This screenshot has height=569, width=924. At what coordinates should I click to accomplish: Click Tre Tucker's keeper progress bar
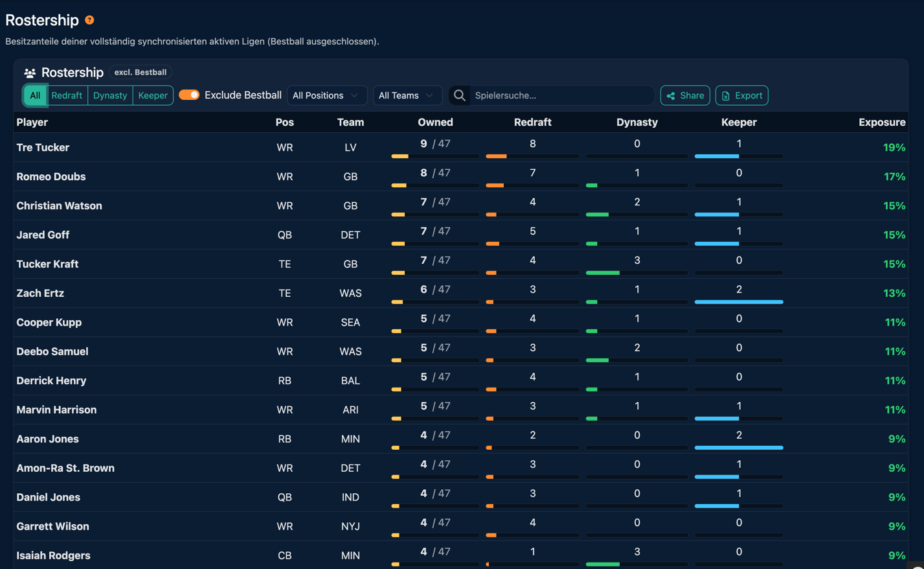pyautogui.click(x=739, y=156)
